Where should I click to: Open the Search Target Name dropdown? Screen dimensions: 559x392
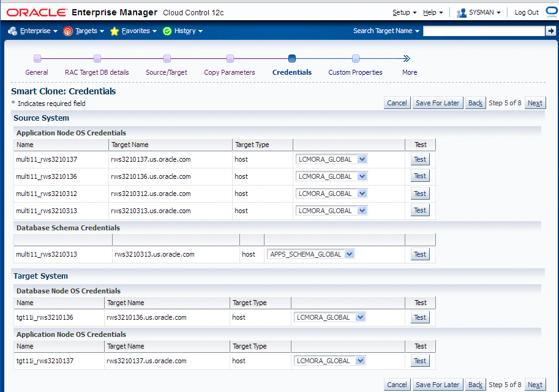386,31
